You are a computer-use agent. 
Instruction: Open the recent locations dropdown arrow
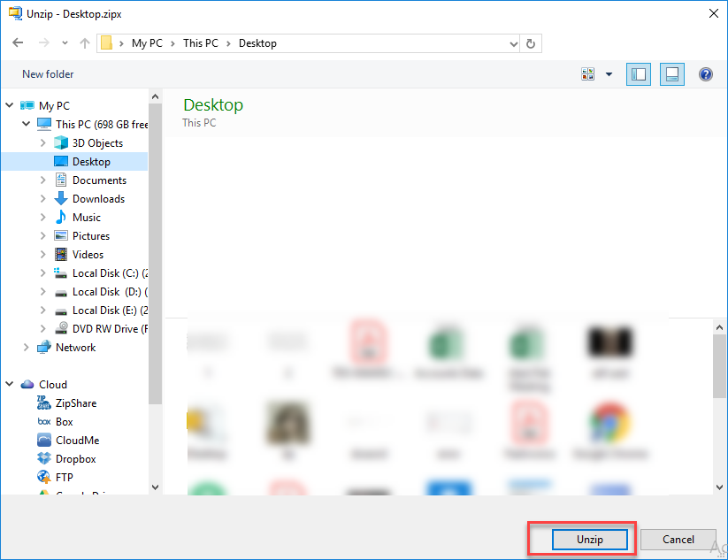[65, 43]
